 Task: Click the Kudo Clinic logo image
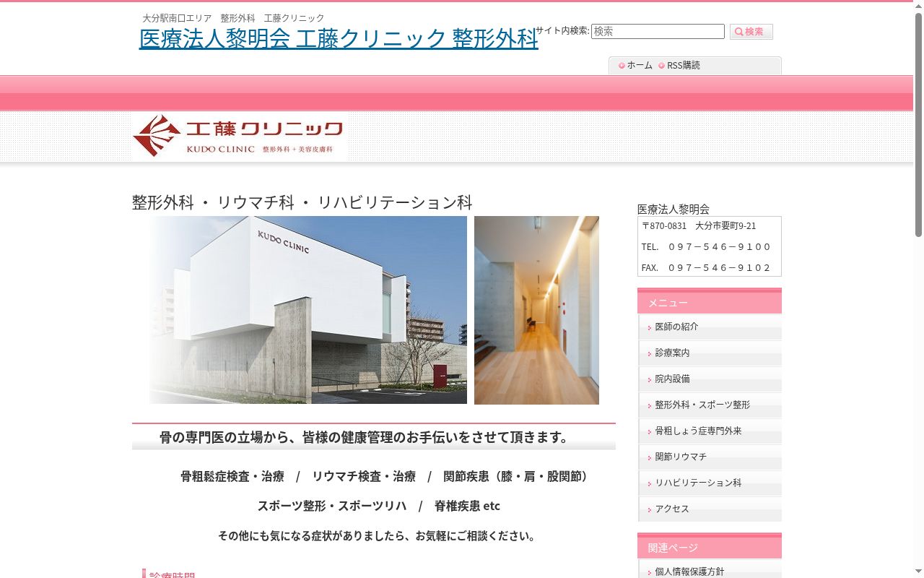[x=239, y=136]
